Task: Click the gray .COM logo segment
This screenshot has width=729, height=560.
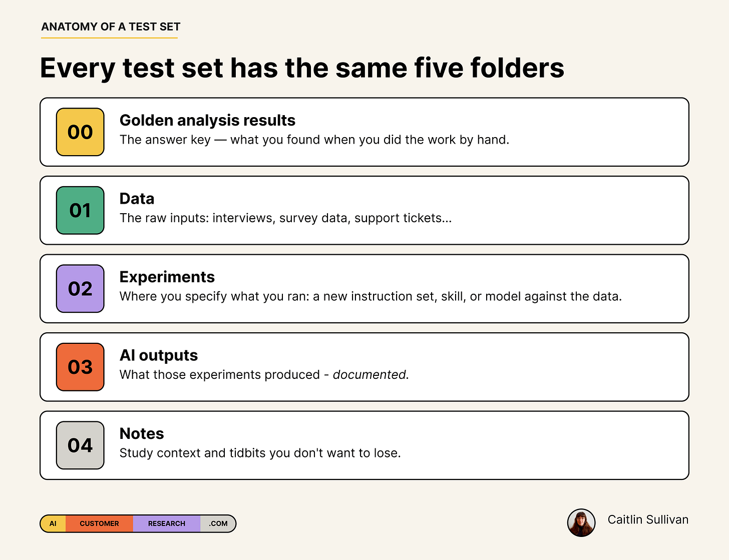Action: click(x=218, y=523)
